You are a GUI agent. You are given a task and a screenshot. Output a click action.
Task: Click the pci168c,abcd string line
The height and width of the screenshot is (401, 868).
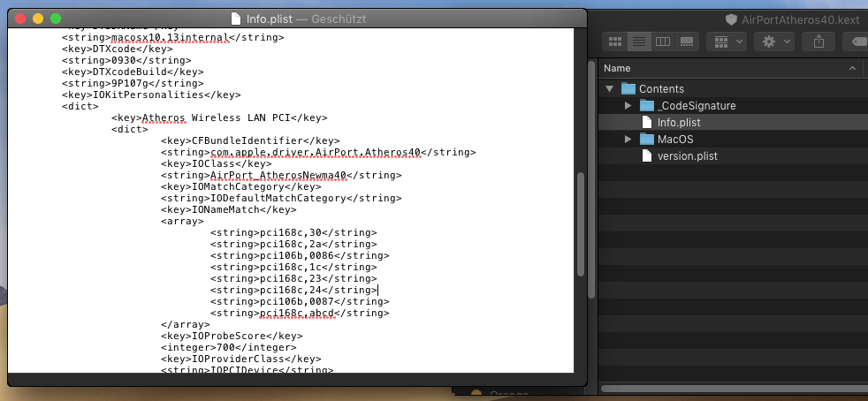pos(300,313)
